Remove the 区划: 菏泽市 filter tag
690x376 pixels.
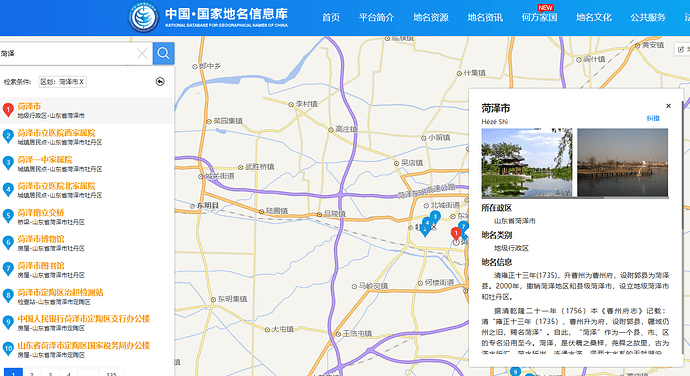tap(62, 81)
